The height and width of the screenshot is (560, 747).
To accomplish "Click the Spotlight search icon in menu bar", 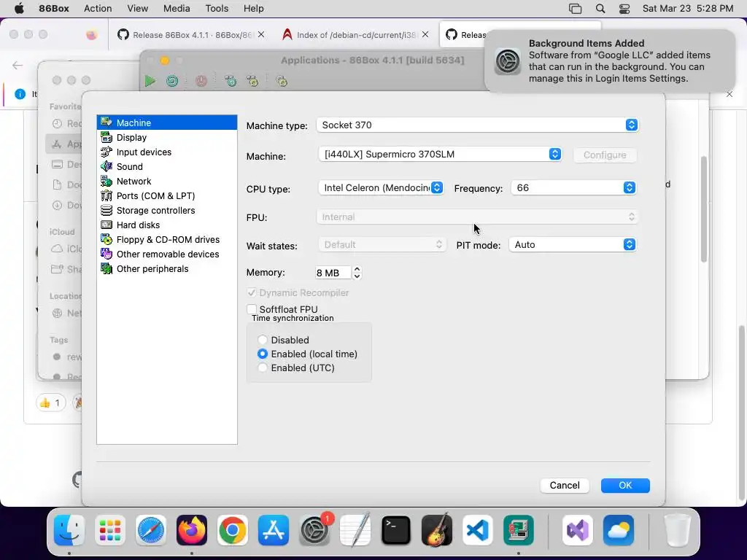I will [600, 8].
